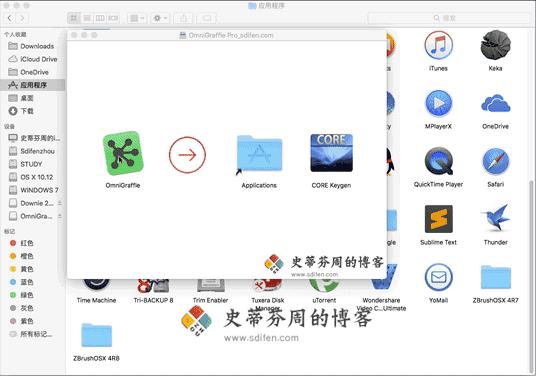This screenshot has width=536, height=376.
Task: Go forward in the Finder toolbar
Action: click(22, 18)
